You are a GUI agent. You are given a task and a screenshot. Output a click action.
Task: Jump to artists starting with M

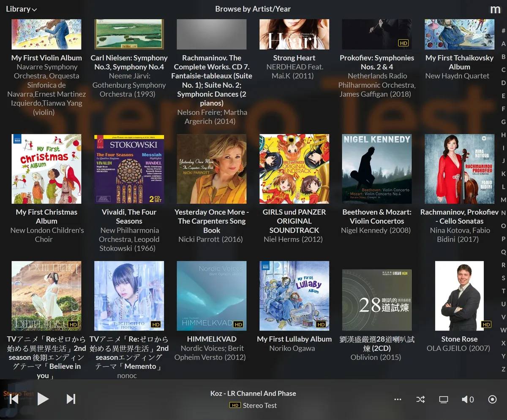pos(503,200)
